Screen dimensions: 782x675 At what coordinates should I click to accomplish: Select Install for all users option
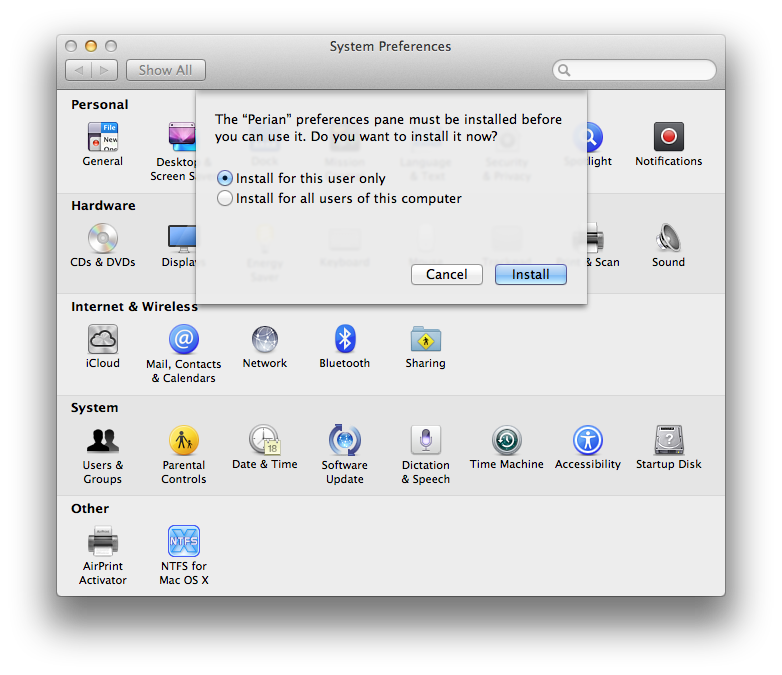point(226,198)
